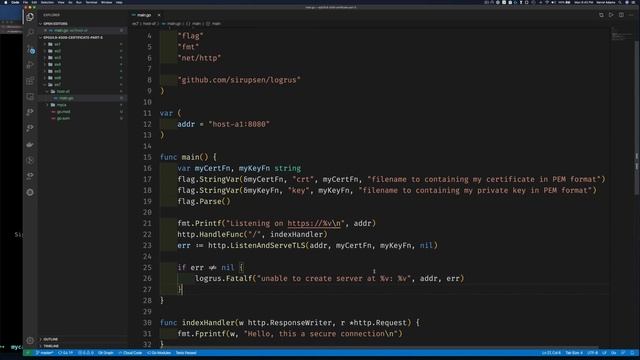Click the ex7 breadcrumb segment

click(x=135, y=24)
